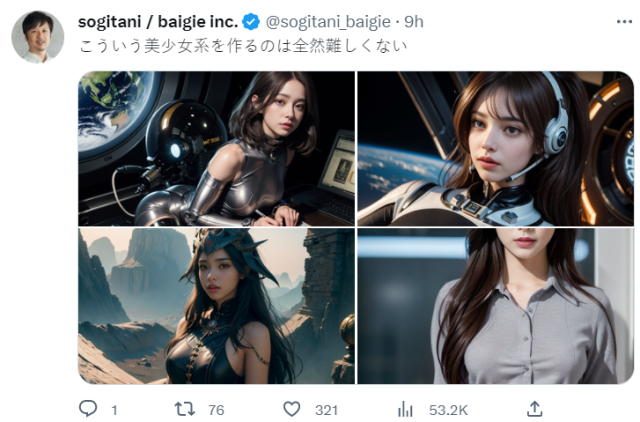Click the reply count "1"

114,410
